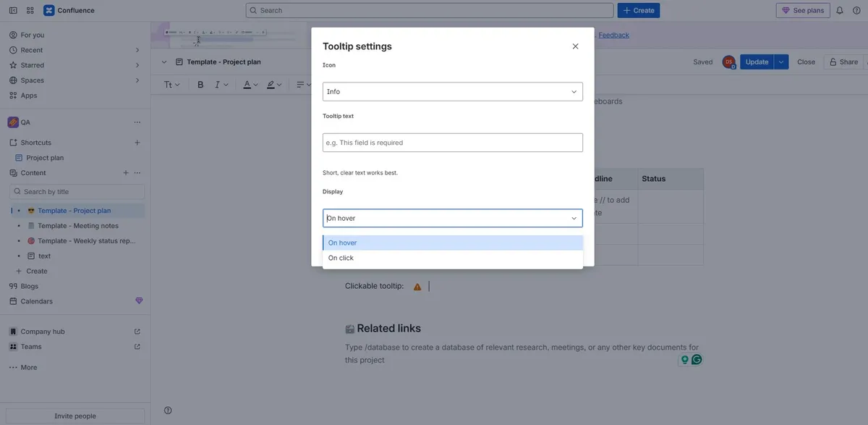Click the Invite people button
868x425 pixels.
[75, 416]
